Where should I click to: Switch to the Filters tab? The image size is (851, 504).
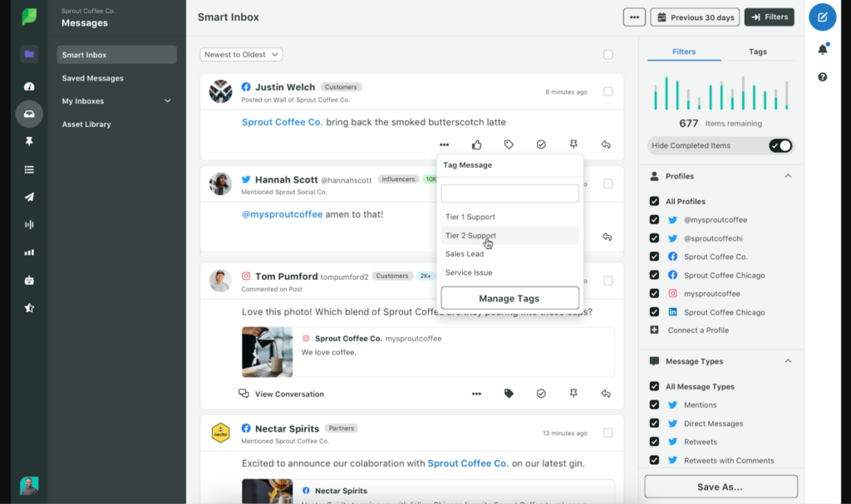(x=684, y=51)
